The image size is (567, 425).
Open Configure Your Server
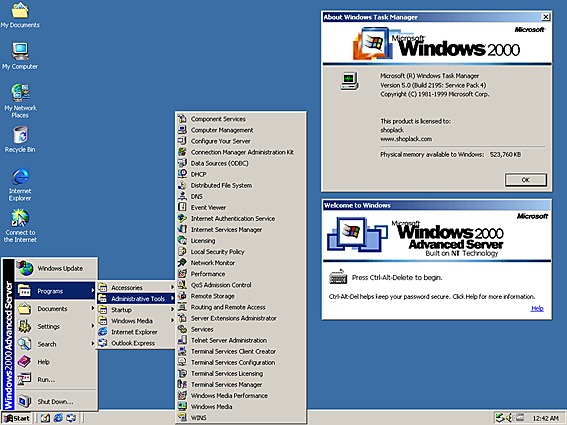tap(241, 141)
